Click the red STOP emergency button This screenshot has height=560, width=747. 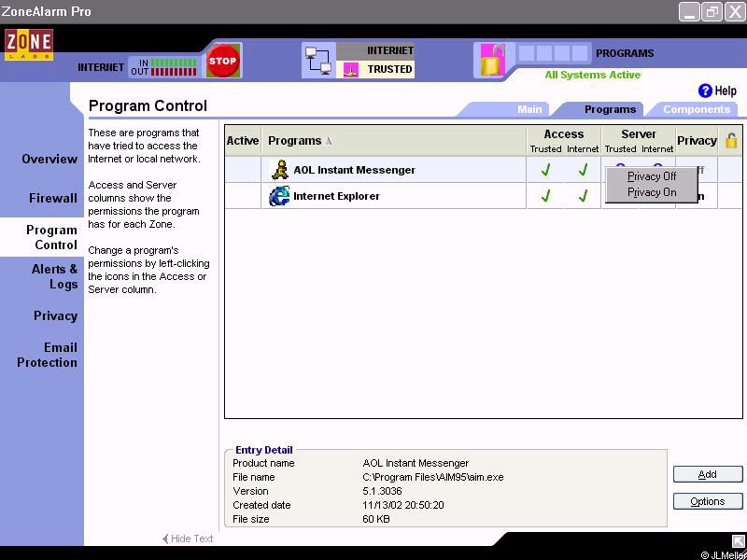pyautogui.click(x=222, y=61)
